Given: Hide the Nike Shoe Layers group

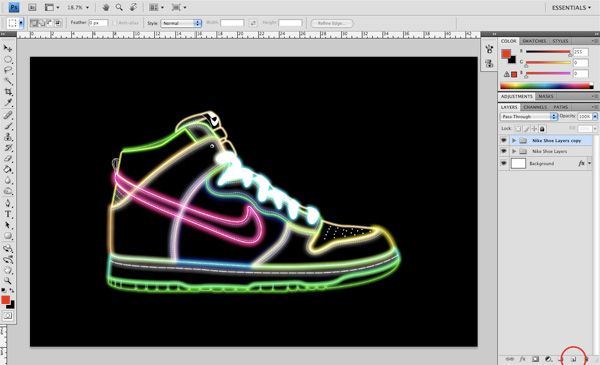Looking at the screenshot, I should point(504,151).
